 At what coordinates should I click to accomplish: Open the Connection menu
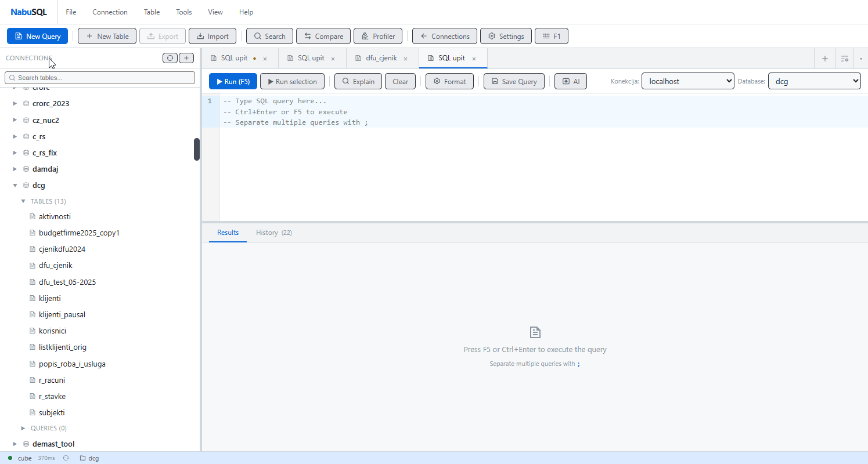pyautogui.click(x=110, y=12)
